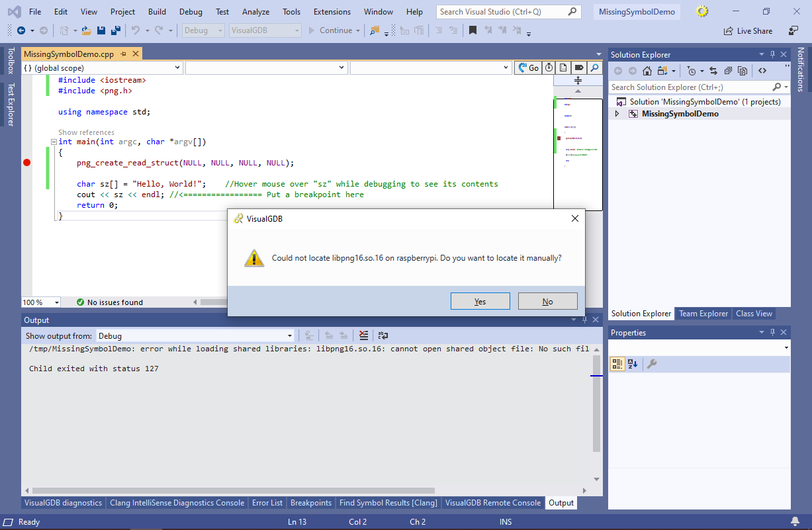Click the Continue debugging button
Screen dimensions: 812x530
point(330,30)
